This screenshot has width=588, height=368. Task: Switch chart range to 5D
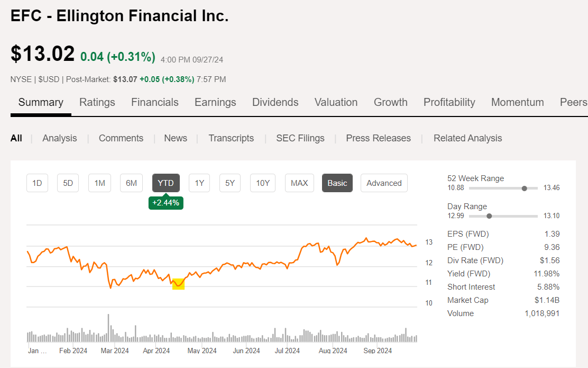68,183
